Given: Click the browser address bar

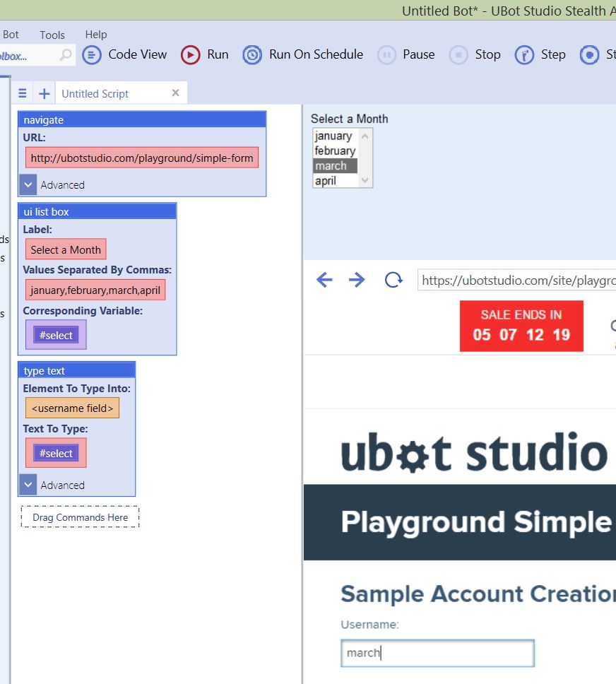Looking at the screenshot, I should click(516, 280).
